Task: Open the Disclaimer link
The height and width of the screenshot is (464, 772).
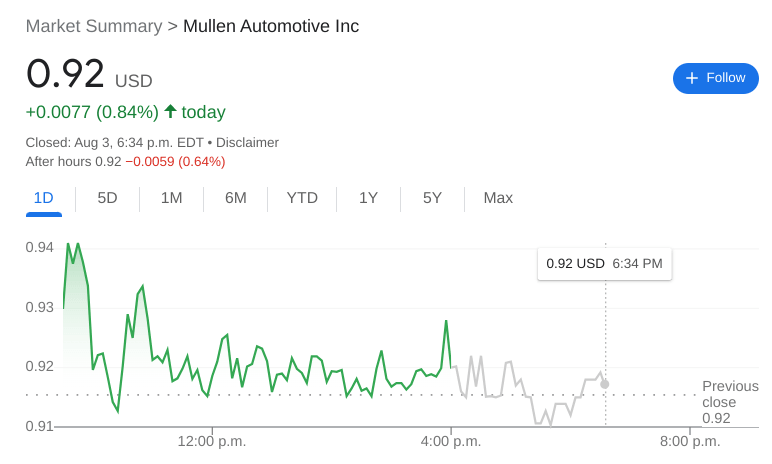Action: [x=247, y=142]
